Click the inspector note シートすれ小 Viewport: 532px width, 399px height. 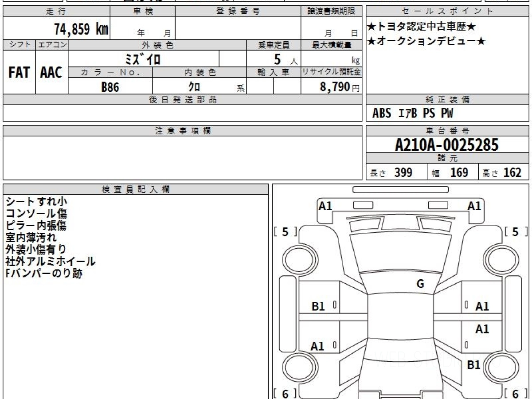[x=36, y=202]
